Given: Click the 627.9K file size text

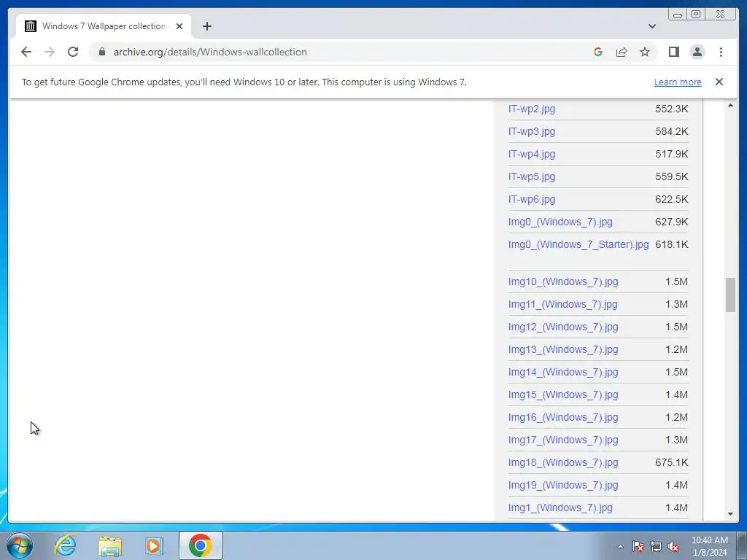Looking at the screenshot, I should click(671, 222).
